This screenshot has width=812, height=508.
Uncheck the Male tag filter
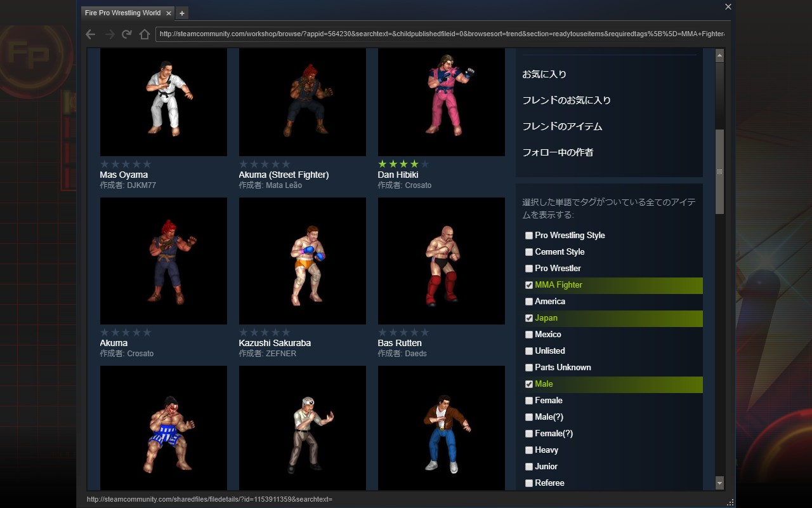coord(529,384)
